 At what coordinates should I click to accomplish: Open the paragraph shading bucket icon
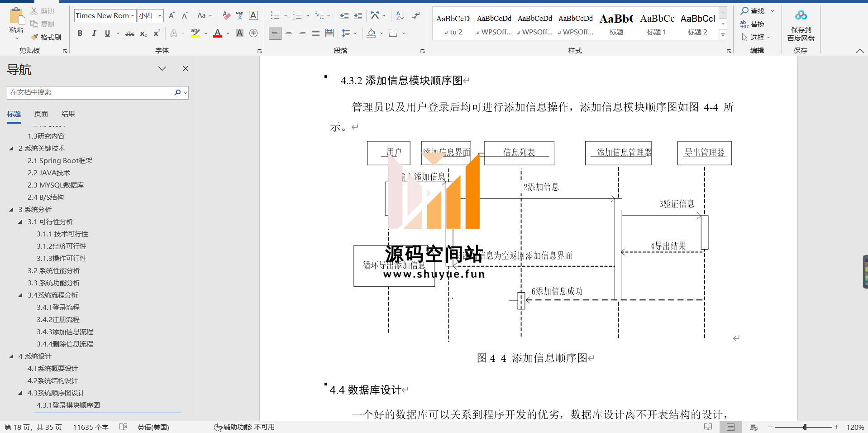371,33
